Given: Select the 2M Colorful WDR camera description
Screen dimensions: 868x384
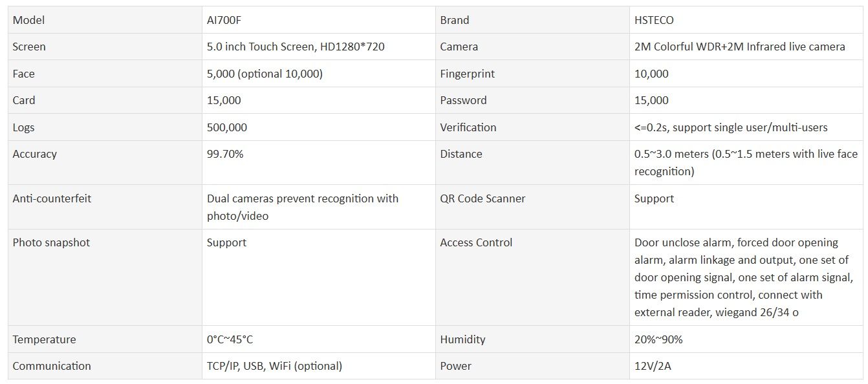Looking at the screenshot, I should point(739,47).
